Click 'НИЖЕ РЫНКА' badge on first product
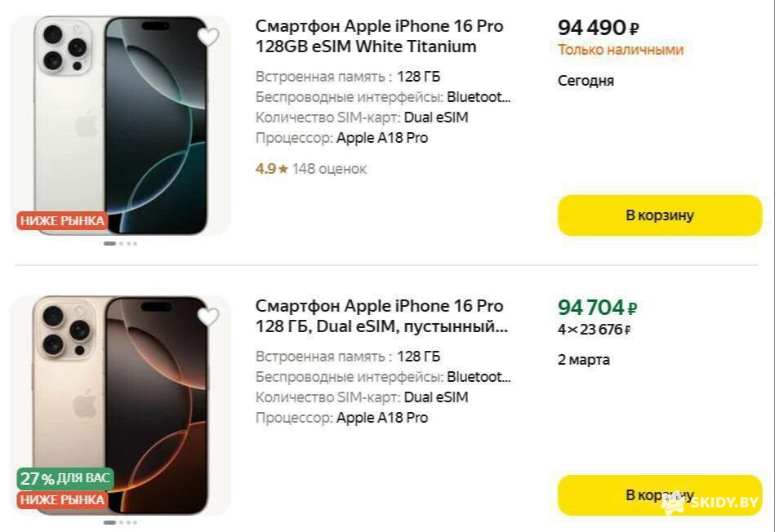 click(x=62, y=220)
